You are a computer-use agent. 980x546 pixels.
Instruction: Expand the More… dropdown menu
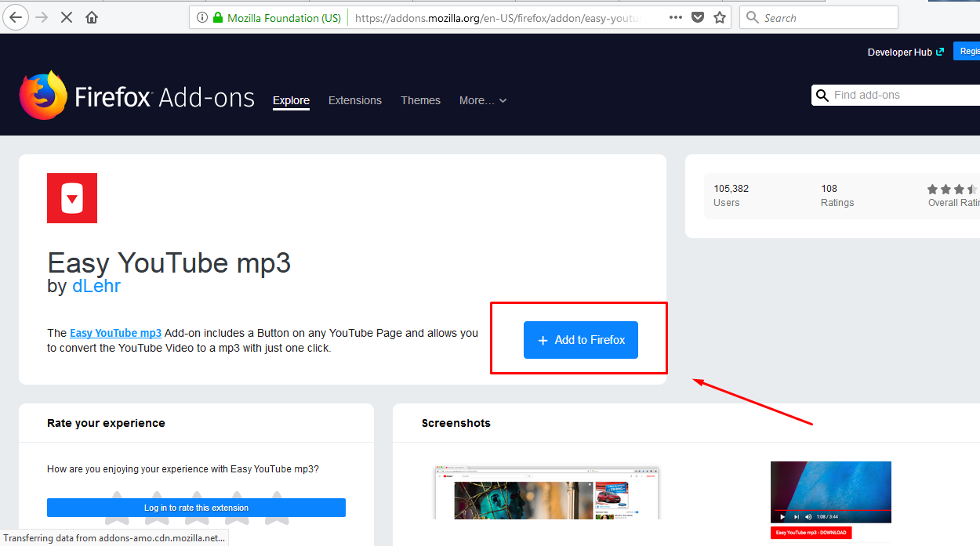483,100
